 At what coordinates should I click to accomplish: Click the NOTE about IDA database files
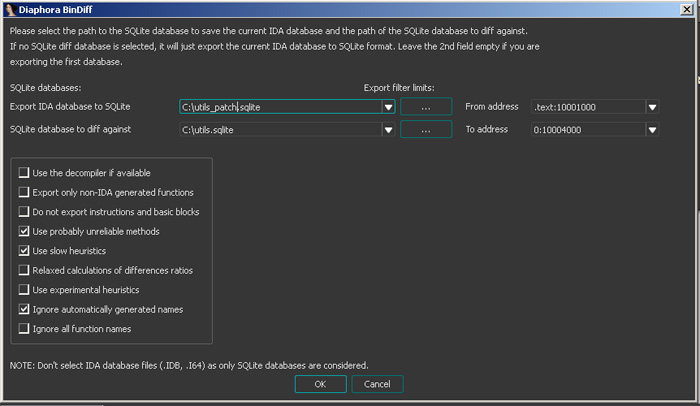pyautogui.click(x=189, y=365)
